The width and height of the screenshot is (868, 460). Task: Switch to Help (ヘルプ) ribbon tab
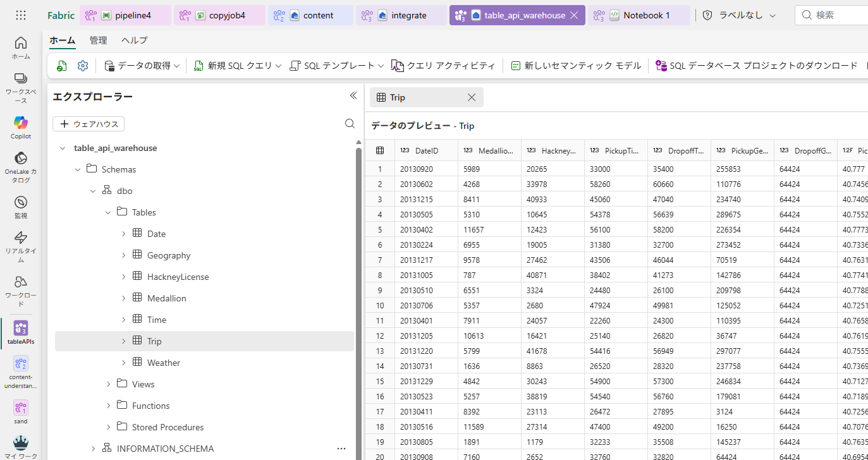click(135, 40)
